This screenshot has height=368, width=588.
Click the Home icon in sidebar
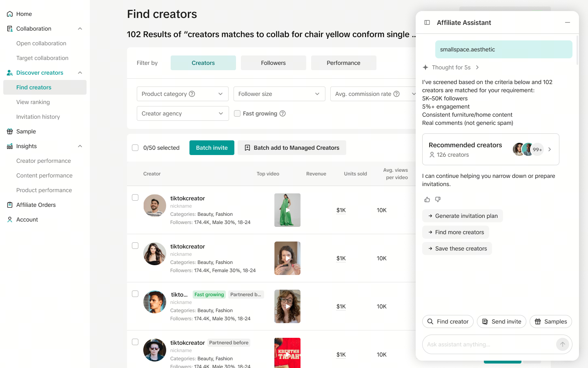point(10,14)
